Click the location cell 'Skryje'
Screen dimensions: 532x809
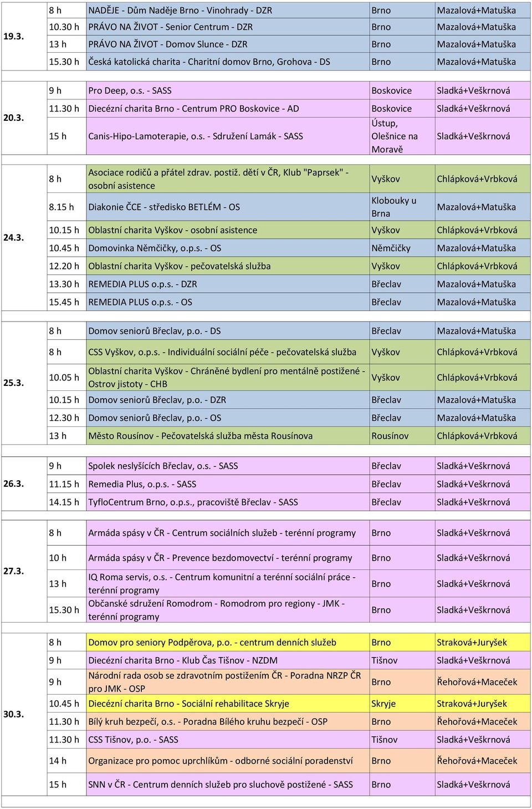click(383, 704)
